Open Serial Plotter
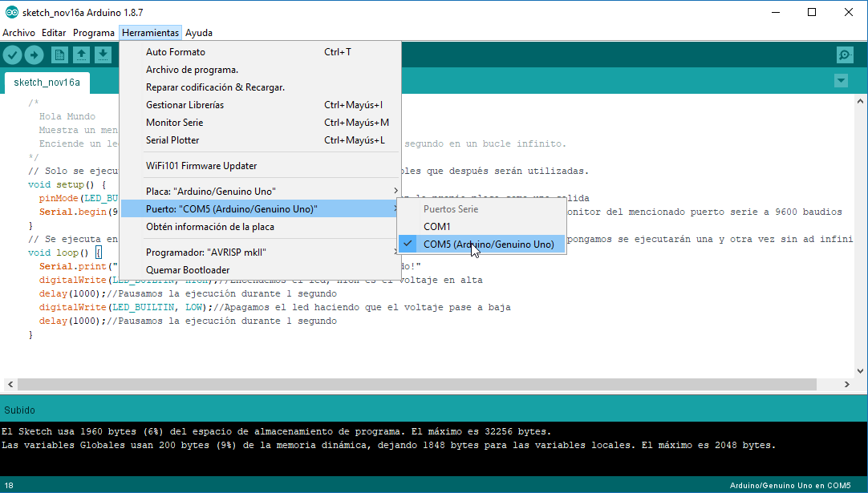This screenshot has width=868, height=493. point(260,140)
